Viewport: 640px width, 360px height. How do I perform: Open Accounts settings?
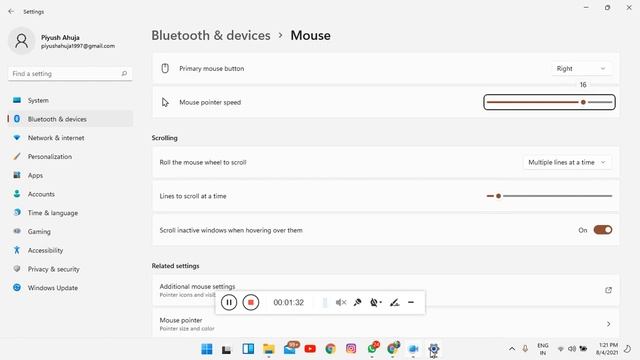click(x=70, y=194)
